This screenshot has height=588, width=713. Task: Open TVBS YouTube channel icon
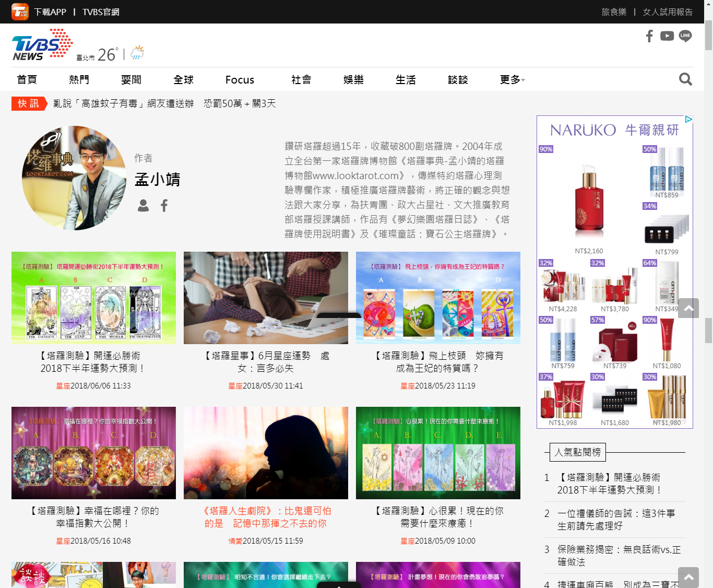[667, 36]
